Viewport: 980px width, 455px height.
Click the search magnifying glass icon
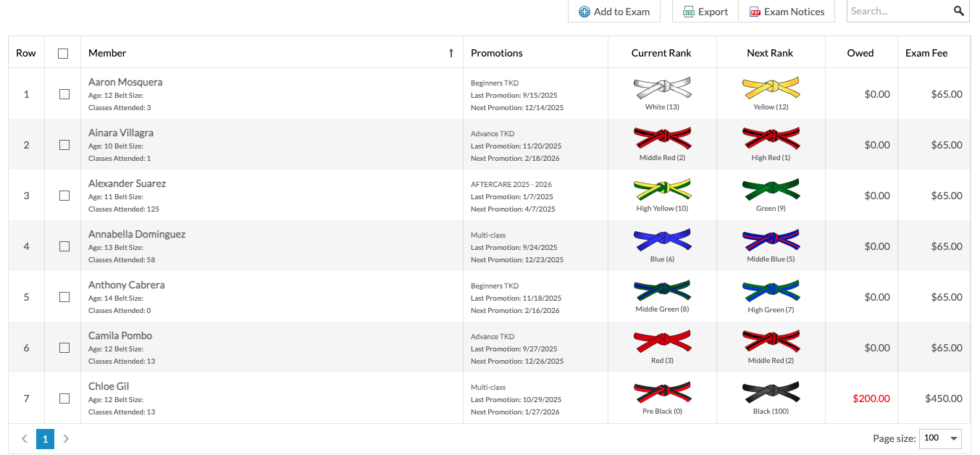pyautogui.click(x=959, y=11)
